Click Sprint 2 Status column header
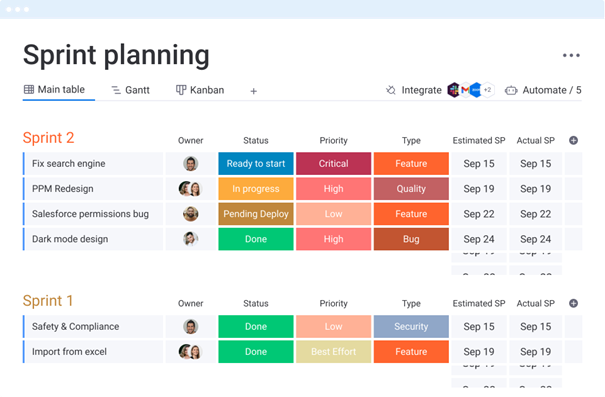The image size is (605, 397). click(256, 140)
